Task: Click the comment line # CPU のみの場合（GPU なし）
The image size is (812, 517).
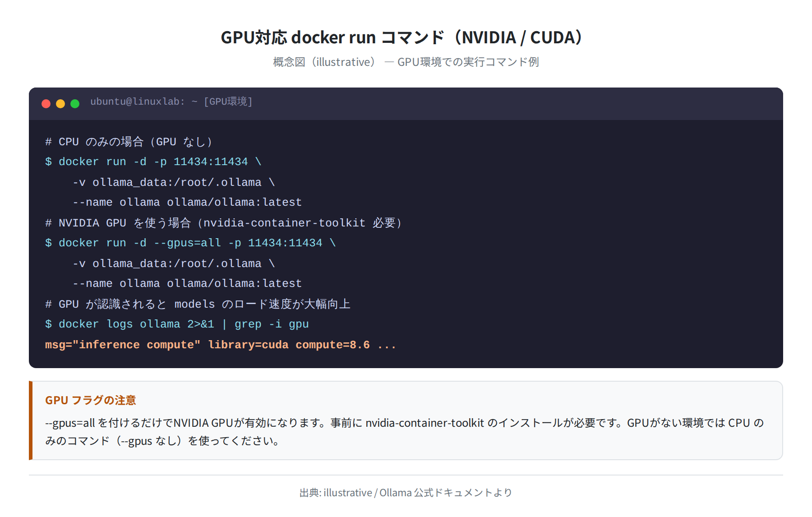Action: [x=129, y=142]
